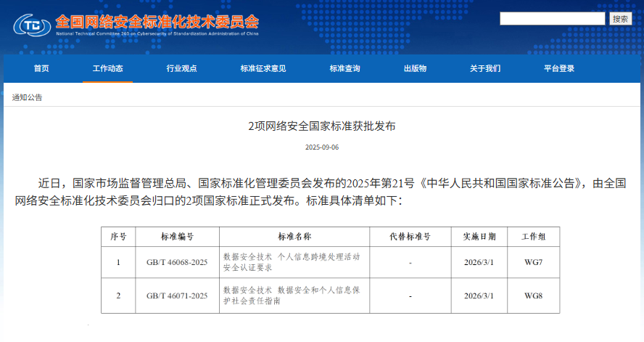Open the 出版物 navigation item

point(416,69)
